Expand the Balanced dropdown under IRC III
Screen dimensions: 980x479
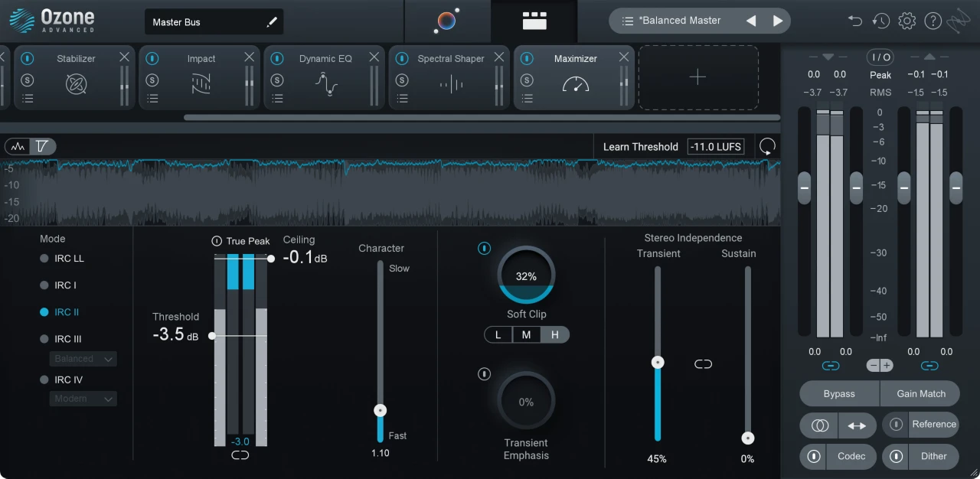coord(83,359)
